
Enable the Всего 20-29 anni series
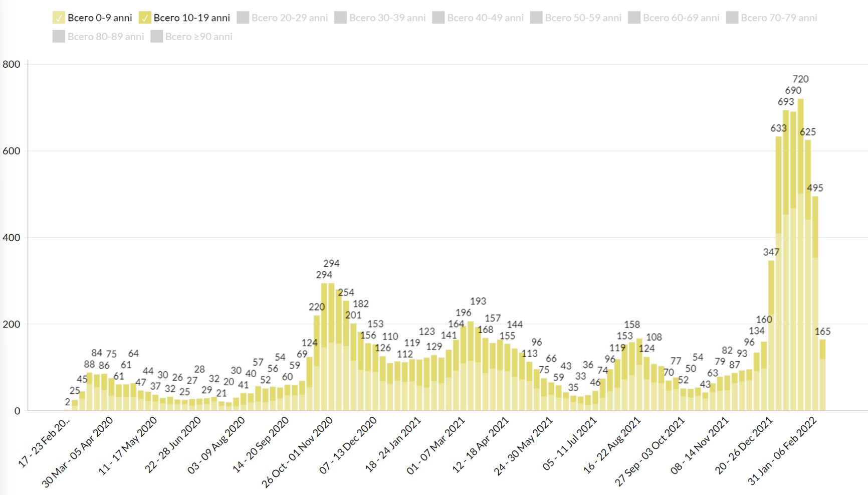coord(243,18)
